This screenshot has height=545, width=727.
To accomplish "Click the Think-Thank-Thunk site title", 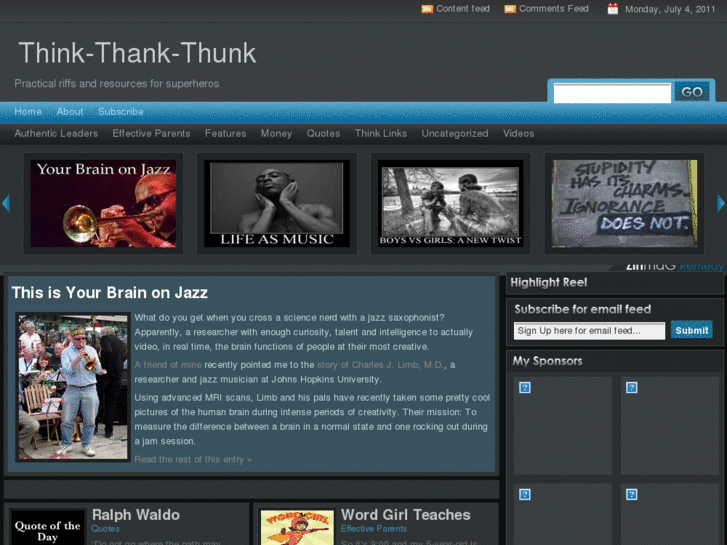I will pyautogui.click(x=137, y=53).
